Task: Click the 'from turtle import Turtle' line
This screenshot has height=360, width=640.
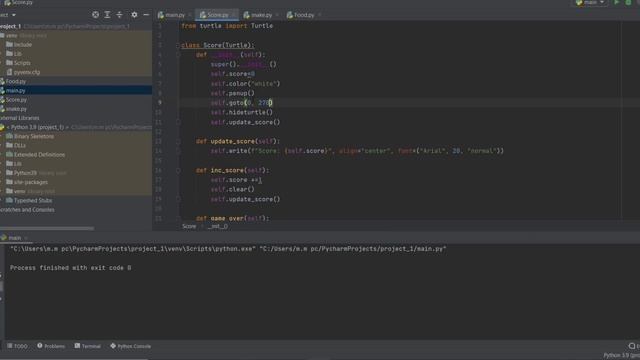Action: [x=227, y=26]
